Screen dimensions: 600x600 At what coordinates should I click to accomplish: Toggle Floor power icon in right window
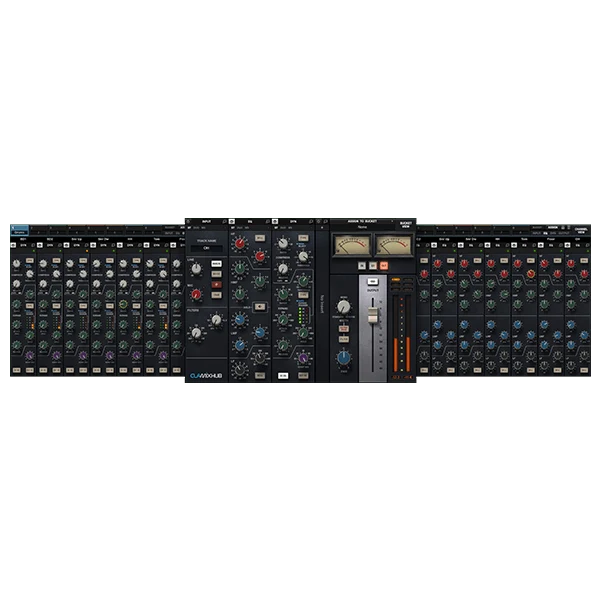click(541, 245)
